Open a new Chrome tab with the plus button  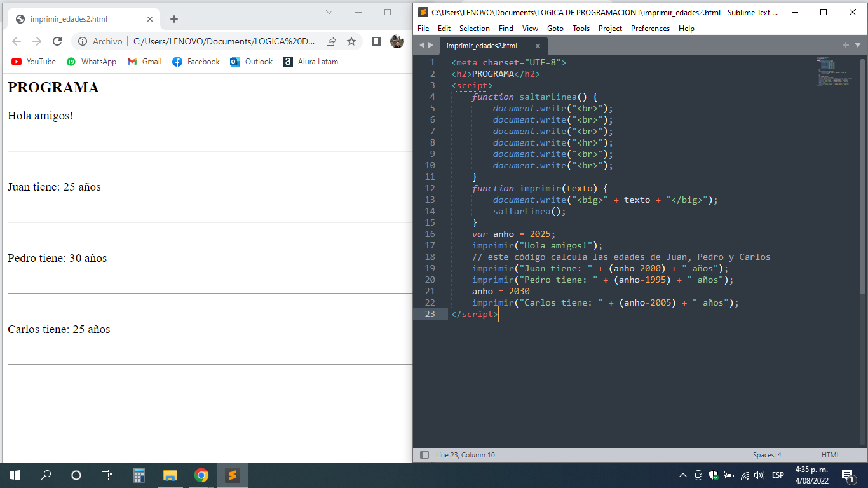click(174, 19)
